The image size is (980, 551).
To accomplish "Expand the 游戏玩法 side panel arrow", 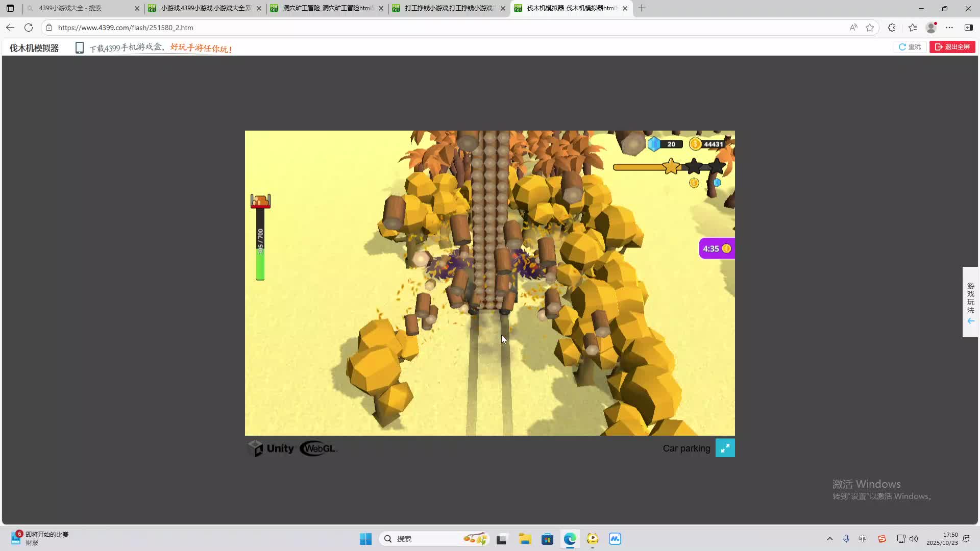I will (970, 321).
